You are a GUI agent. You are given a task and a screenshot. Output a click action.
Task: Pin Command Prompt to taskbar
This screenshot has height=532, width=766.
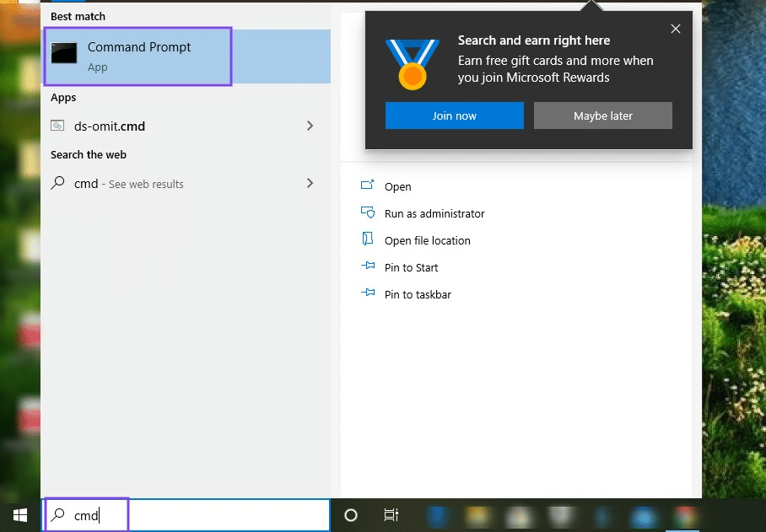click(417, 294)
